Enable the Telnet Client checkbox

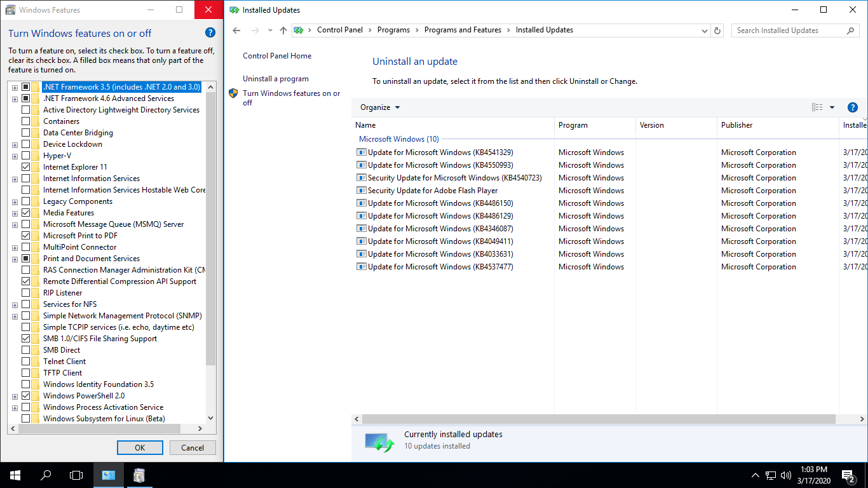(25, 362)
